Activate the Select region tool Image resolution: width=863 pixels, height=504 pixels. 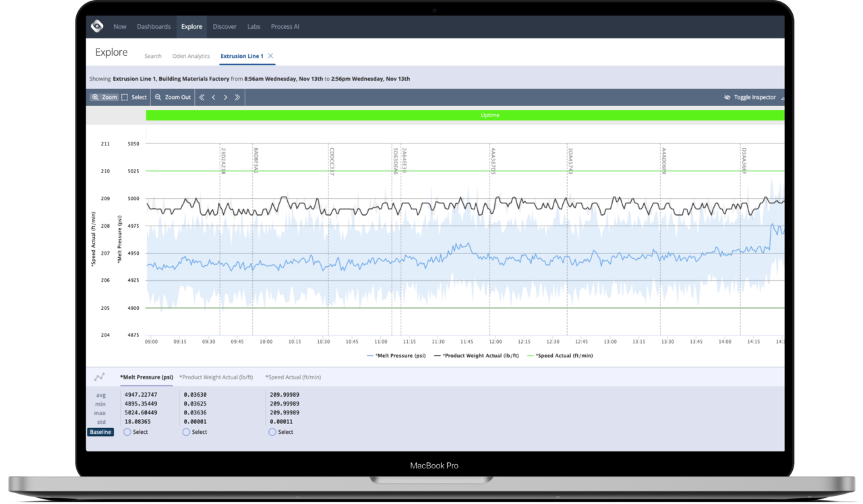pyautogui.click(x=133, y=97)
